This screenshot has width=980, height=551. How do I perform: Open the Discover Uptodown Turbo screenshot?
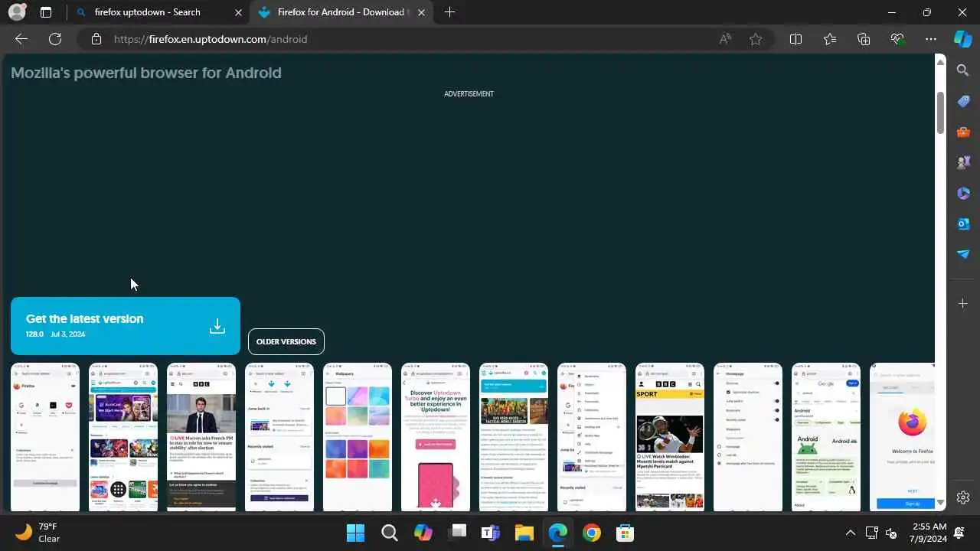436,436
